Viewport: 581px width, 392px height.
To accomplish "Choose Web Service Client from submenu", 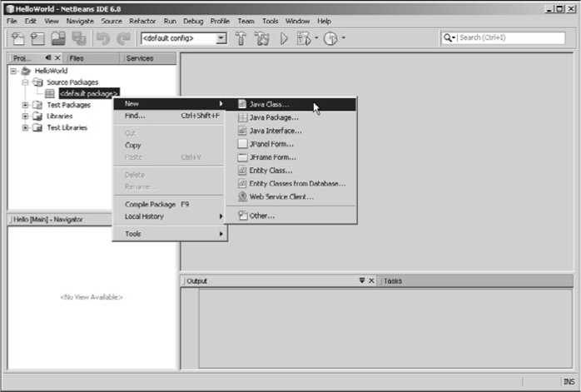I will [x=290, y=196].
